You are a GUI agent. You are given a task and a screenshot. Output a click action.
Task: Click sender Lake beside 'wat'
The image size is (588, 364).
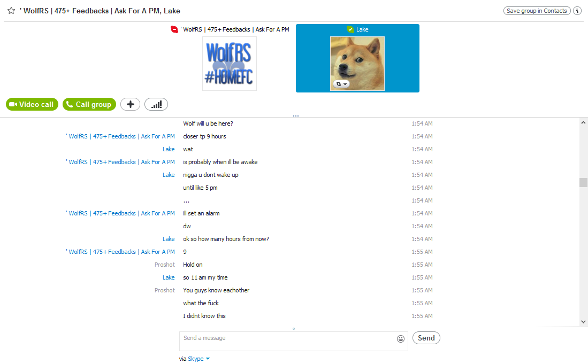click(169, 149)
